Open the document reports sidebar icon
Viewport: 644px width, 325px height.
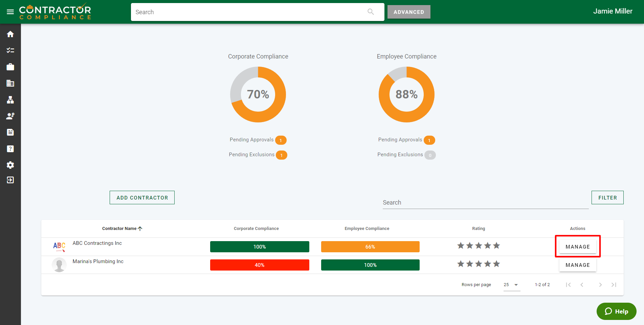10,132
